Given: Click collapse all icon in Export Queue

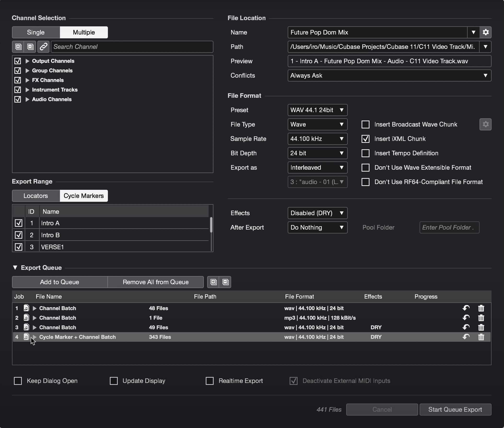Looking at the screenshot, I should tap(225, 282).
